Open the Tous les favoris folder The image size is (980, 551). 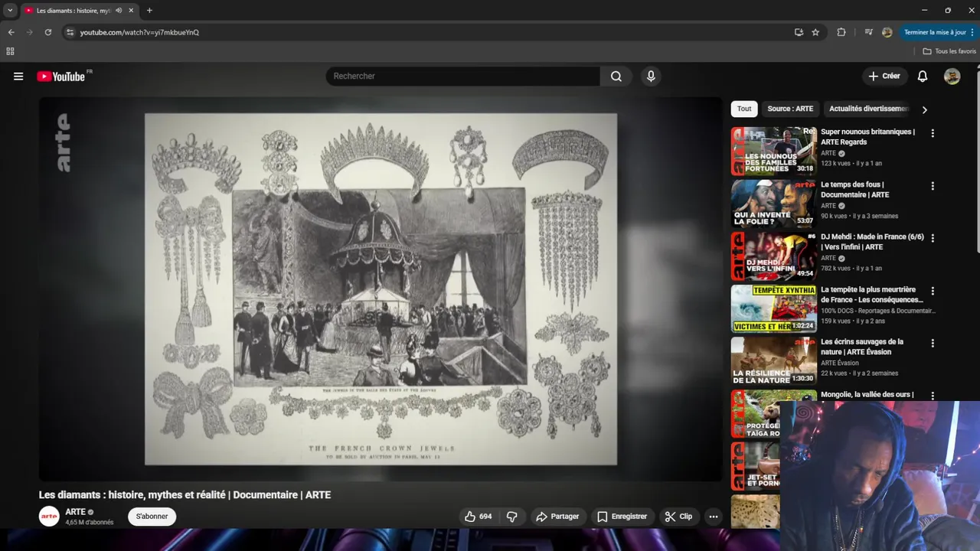[949, 51]
